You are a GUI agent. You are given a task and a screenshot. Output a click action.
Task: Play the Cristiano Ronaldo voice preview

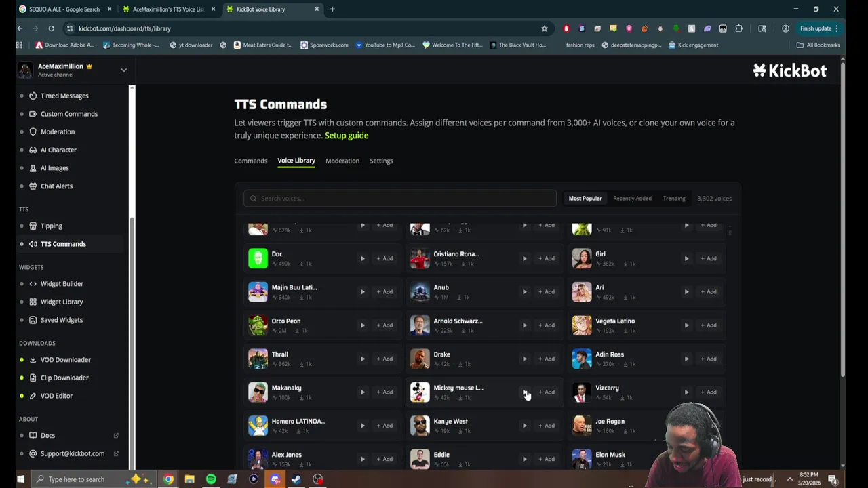point(524,258)
